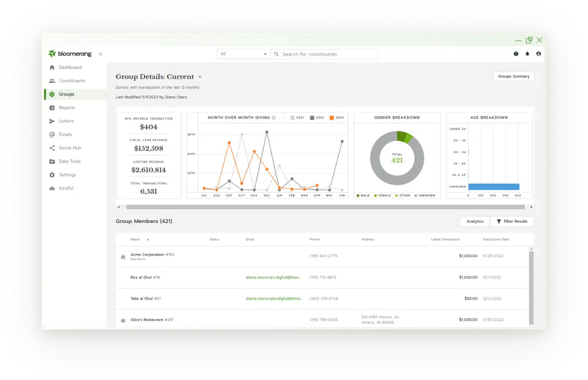This screenshot has width=588, height=380.
Task: Click the Letters paper plane icon
Action: [x=52, y=121]
